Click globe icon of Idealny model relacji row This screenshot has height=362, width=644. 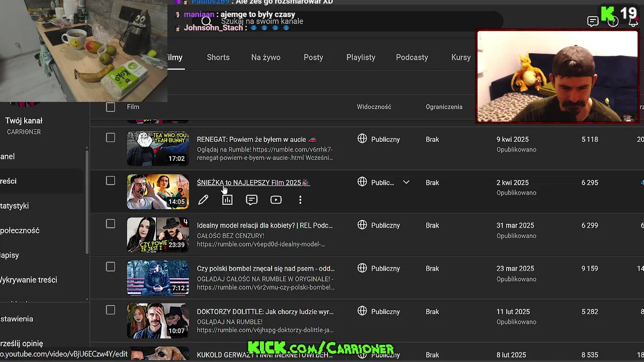[x=362, y=225]
